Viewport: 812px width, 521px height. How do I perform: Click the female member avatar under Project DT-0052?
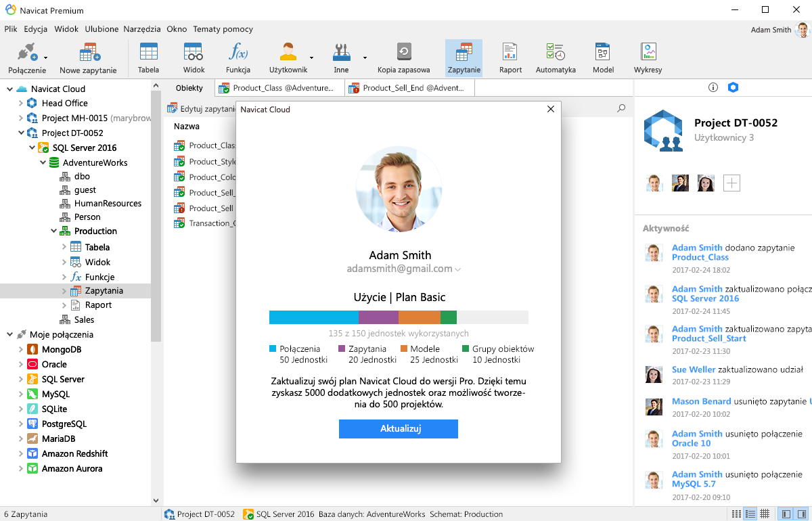pyautogui.click(x=706, y=183)
